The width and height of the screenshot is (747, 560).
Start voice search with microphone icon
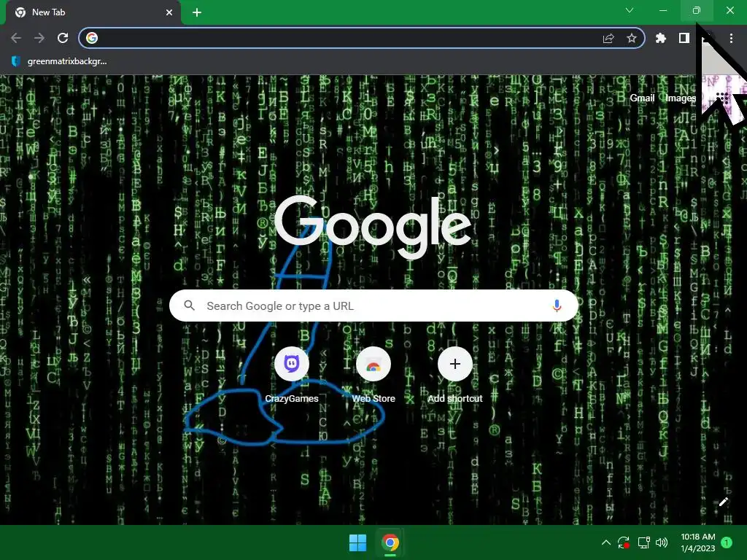click(557, 306)
